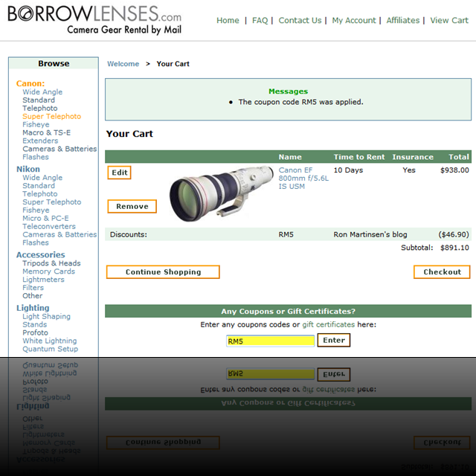Open the Canon 800mm lens thumbnail

222,193
